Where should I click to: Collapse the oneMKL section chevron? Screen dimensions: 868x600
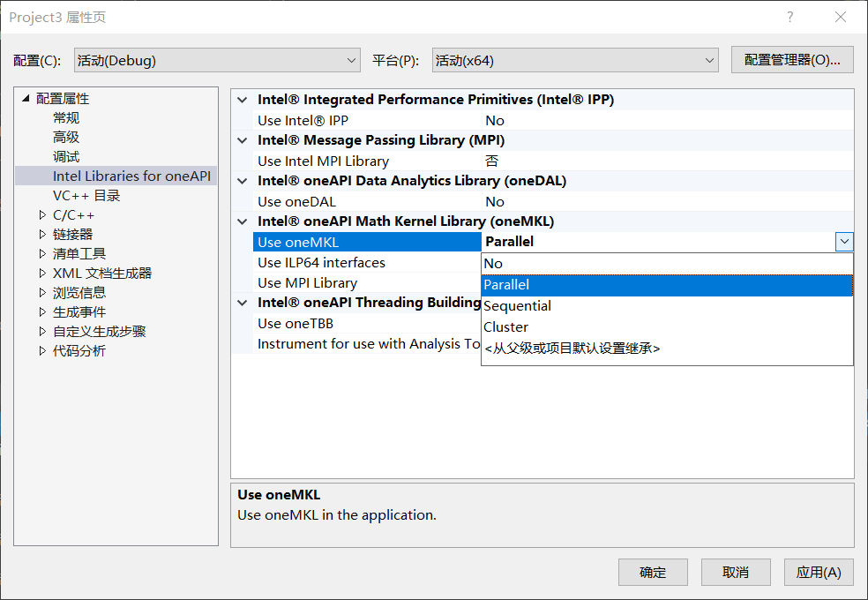(x=242, y=221)
